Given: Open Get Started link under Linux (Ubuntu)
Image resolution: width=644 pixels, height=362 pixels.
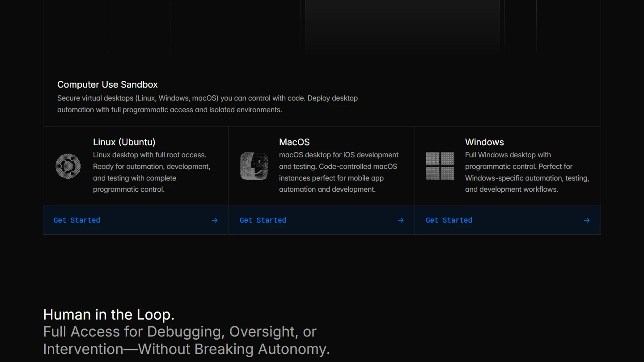Looking at the screenshot, I should click(77, 220).
